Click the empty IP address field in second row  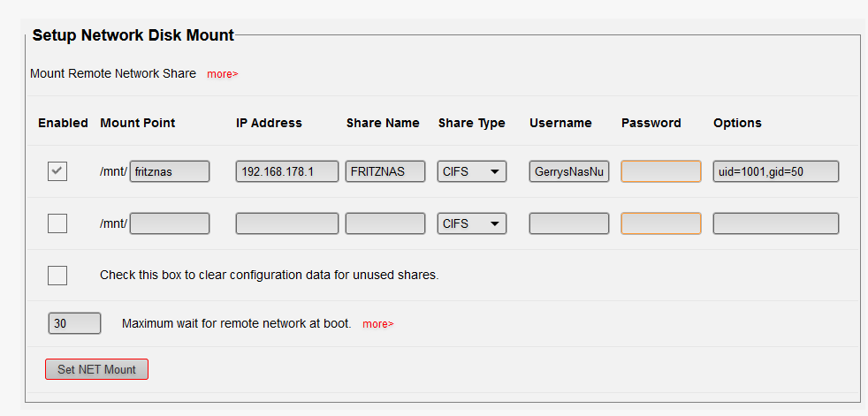(287, 223)
